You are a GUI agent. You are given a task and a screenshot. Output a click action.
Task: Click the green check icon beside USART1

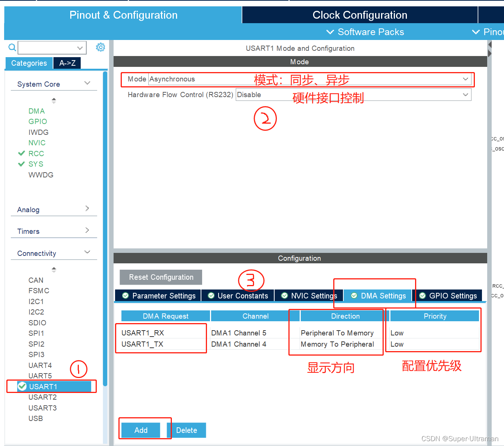pyautogui.click(x=22, y=387)
